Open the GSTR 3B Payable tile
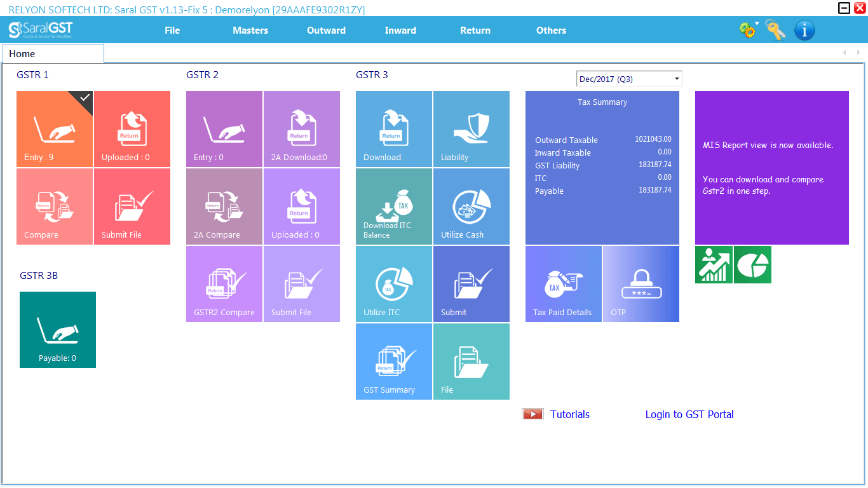Screen dimensions: 868x488 tap(58, 330)
